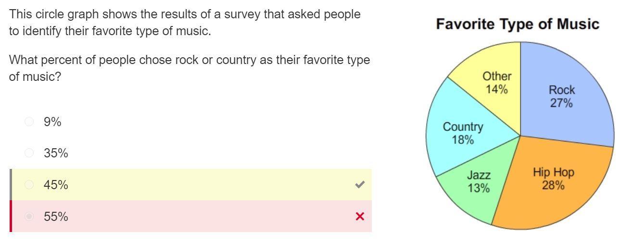Image resolution: width=644 pixels, height=245 pixels.
Task: Select the 55% radio button
Action: point(29,217)
